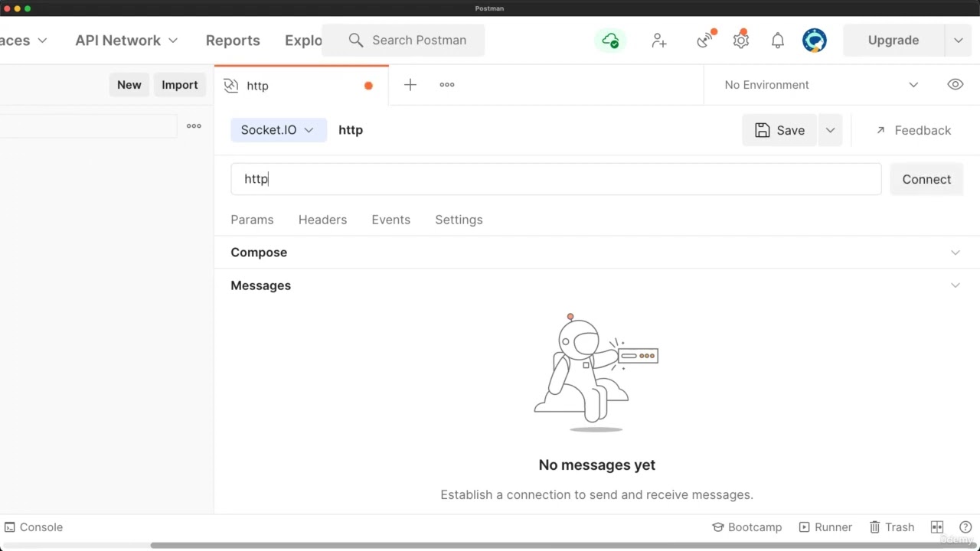Open the capture requests satellite icon
The image size is (980, 551).
[x=705, y=40]
